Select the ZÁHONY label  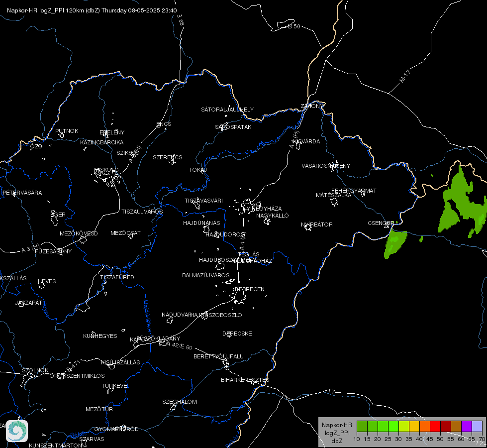pyautogui.click(x=312, y=106)
